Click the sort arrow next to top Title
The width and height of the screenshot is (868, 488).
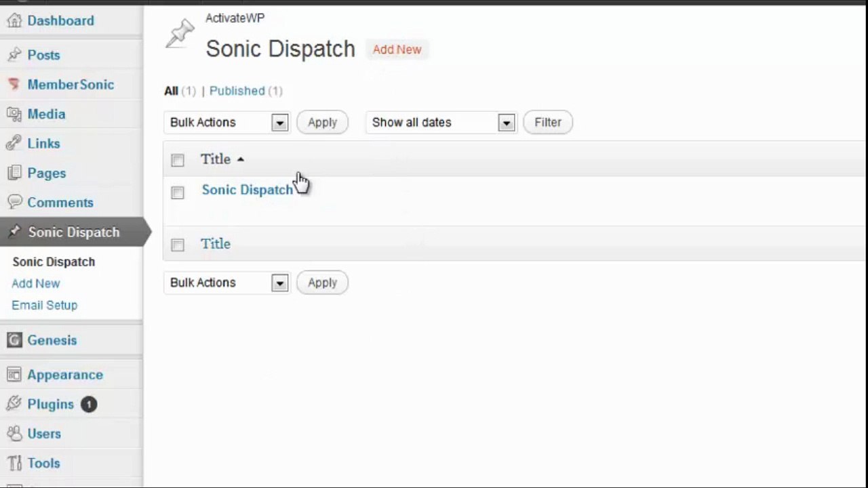241,159
